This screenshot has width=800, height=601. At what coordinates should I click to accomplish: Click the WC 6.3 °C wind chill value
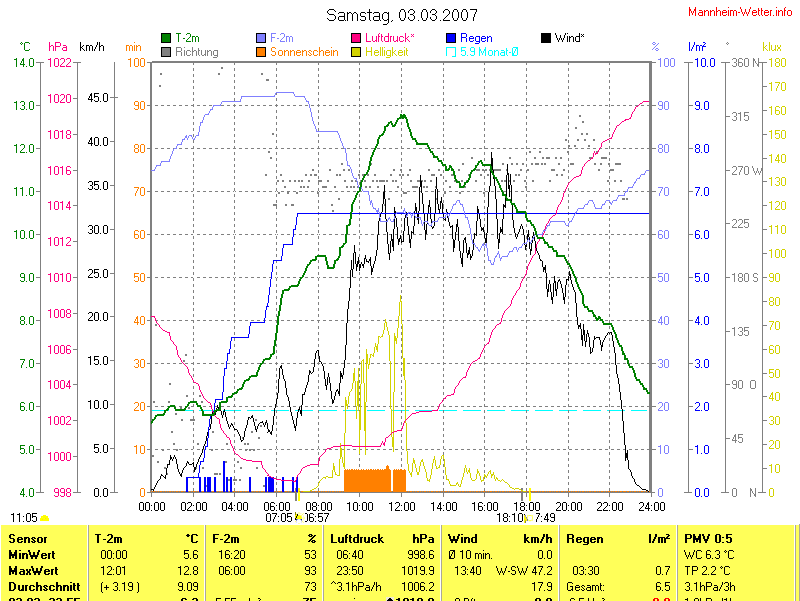[709, 555]
